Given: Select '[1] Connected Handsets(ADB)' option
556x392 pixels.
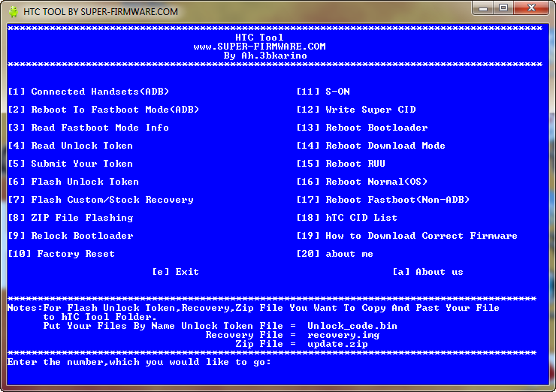Looking at the screenshot, I should click(x=89, y=92).
